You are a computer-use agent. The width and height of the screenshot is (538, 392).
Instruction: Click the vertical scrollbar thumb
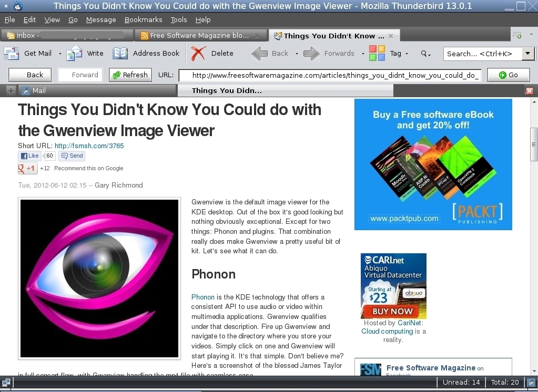[534, 144]
